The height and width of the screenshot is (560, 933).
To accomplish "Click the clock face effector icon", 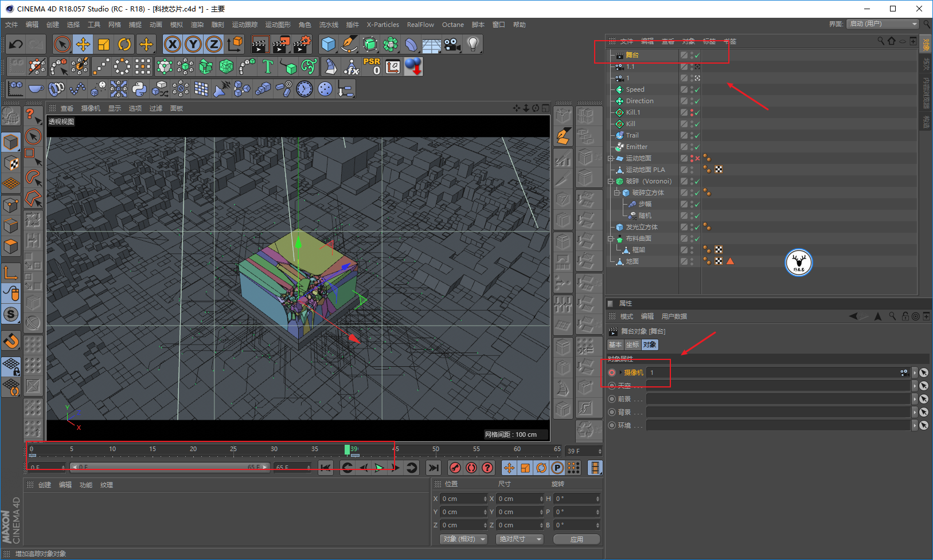I will click(305, 89).
